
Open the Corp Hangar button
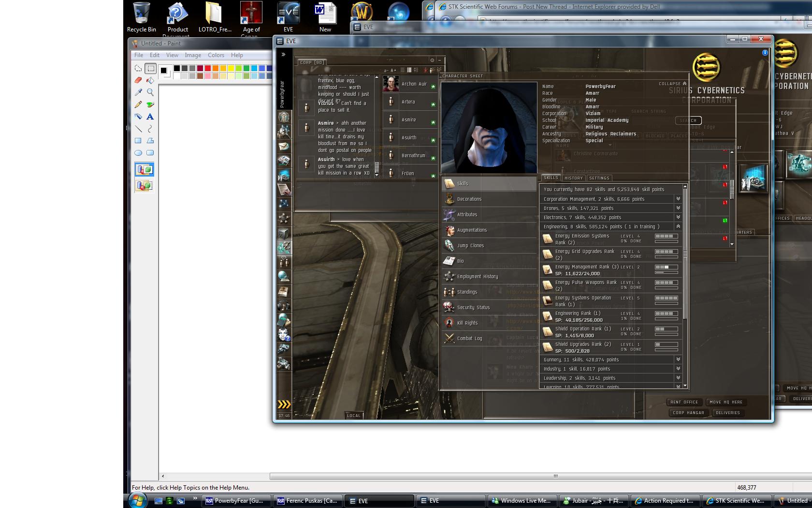(689, 413)
